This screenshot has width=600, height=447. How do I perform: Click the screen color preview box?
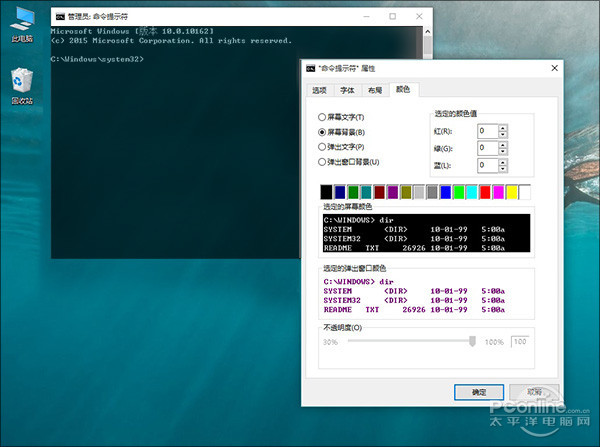pos(426,233)
